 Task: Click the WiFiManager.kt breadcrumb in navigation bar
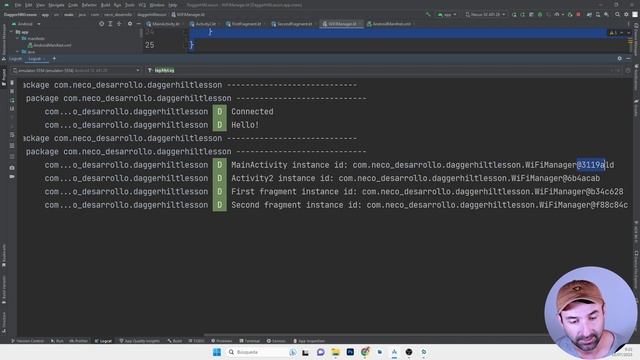point(188,15)
